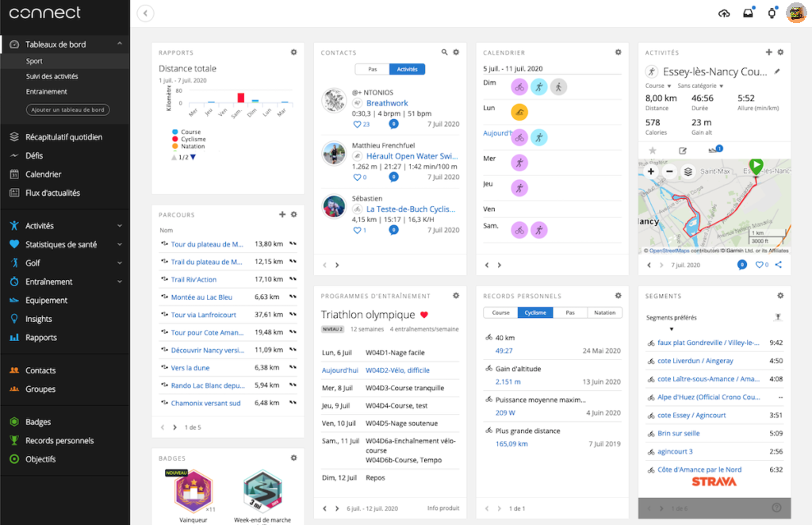Click the search icon in Contacts widget
This screenshot has height=525, width=812.
[x=445, y=52]
